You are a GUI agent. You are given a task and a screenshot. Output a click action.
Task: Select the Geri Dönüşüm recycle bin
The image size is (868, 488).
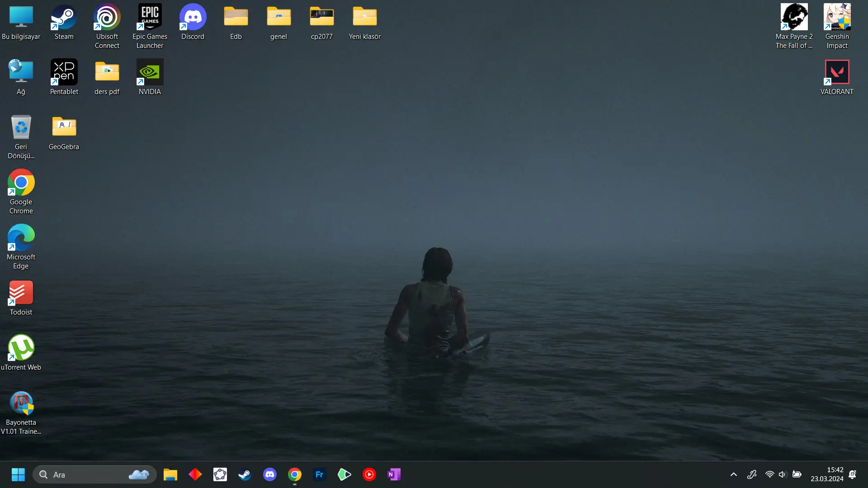point(21,137)
